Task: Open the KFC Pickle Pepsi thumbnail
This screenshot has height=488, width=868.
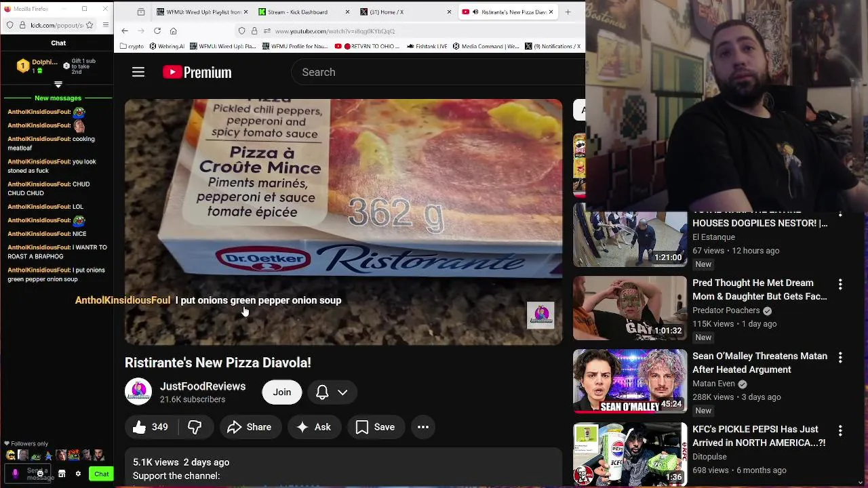Action: [x=630, y=454]
